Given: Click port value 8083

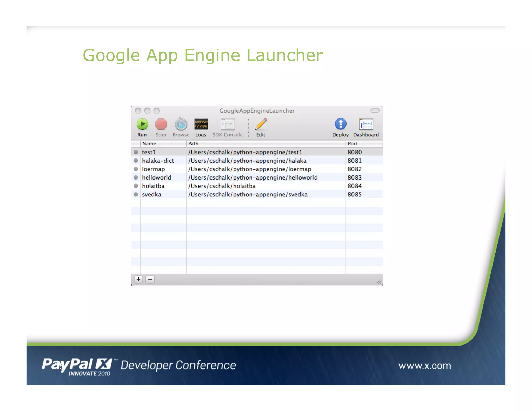Looking at the screenshot, I should 355,177.
